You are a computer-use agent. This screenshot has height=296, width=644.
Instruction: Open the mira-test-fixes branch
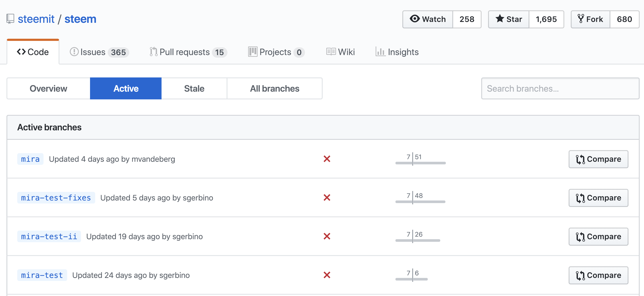[x=56, y=198]
